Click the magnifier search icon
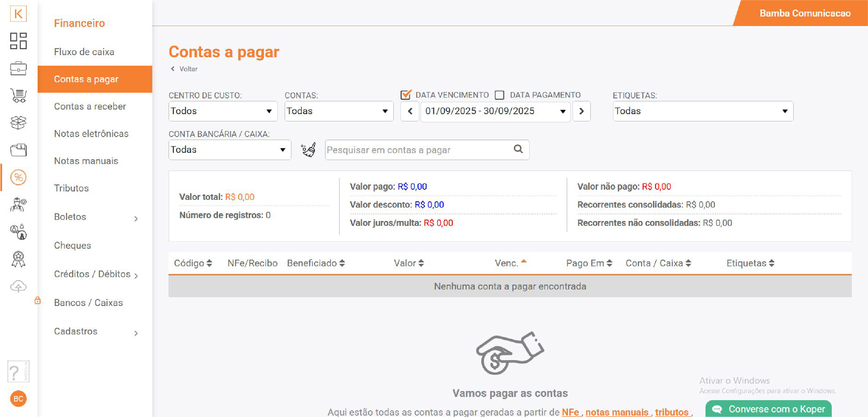Image resolution: width=868 pixels, height=417 pixels. click(x=518, y=149)
